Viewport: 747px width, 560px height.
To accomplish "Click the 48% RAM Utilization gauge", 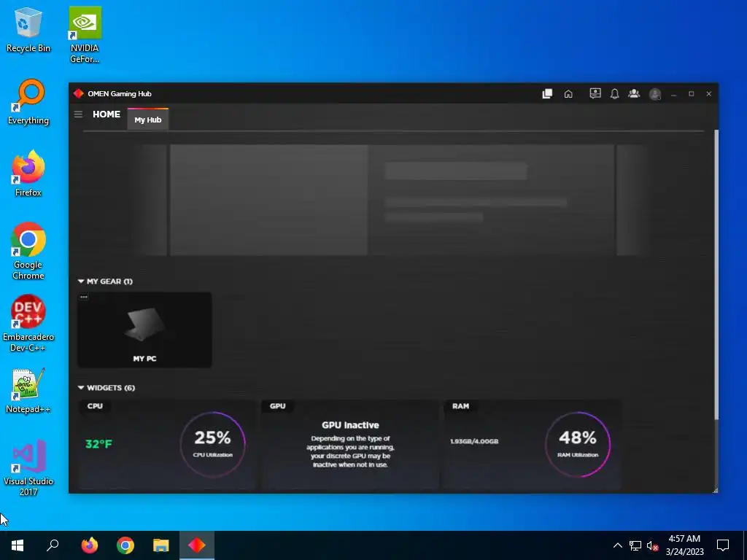I will click(578, 444).
